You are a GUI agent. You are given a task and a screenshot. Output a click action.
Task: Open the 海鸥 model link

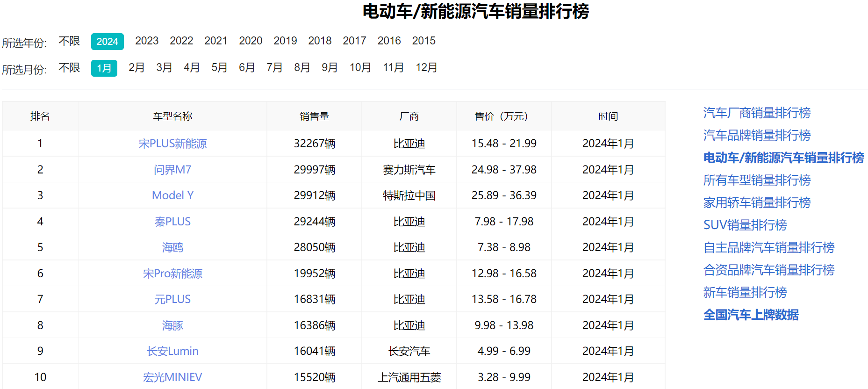point(172,247)
